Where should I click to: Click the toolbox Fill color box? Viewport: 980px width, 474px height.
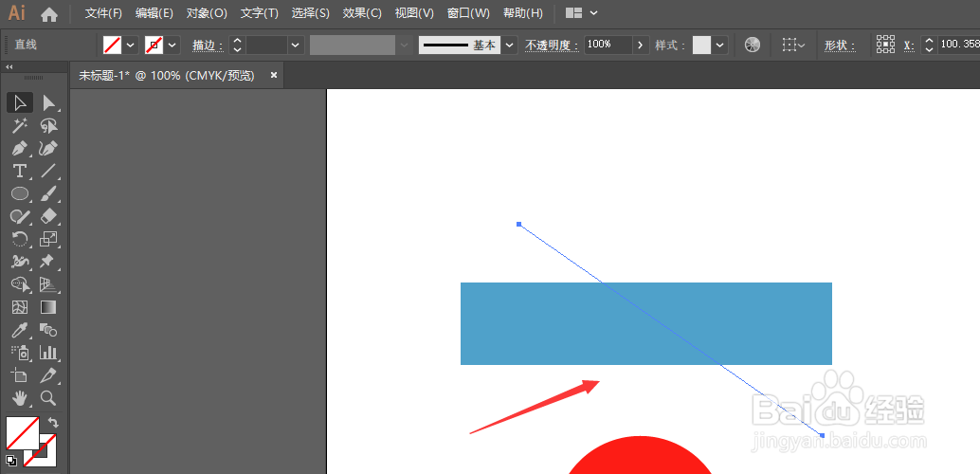tap(22, 432)
